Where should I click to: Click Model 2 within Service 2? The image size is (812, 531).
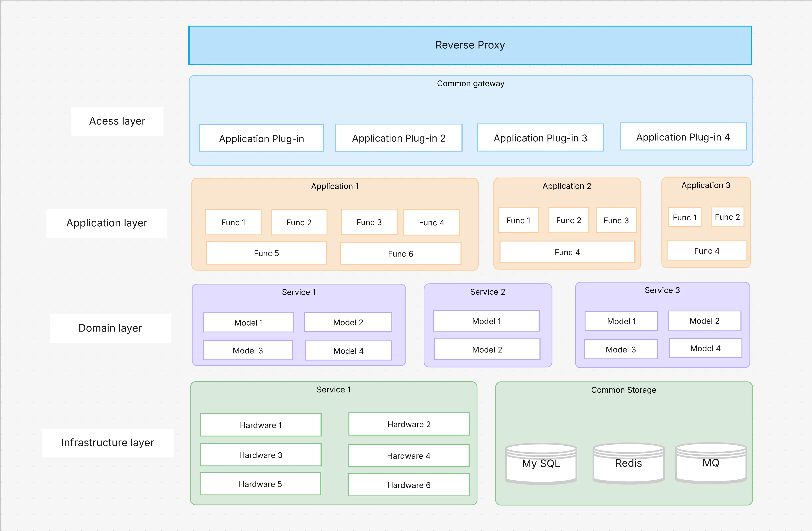[487, 350]
